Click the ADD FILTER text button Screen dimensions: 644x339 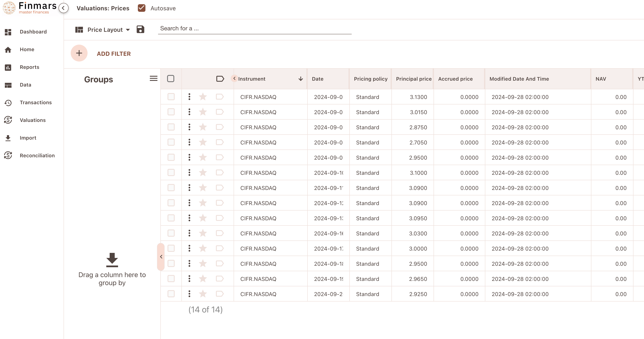click(114, 54)
